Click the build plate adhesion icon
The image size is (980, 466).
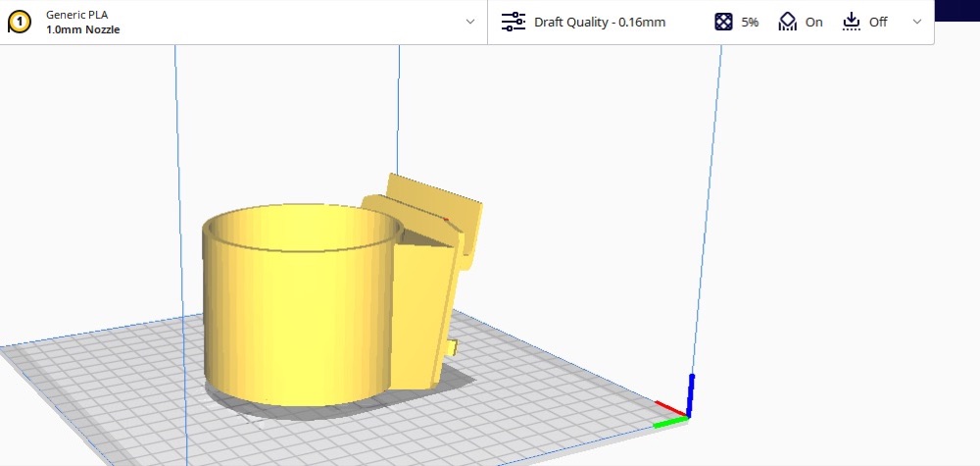tap(852, 22)
